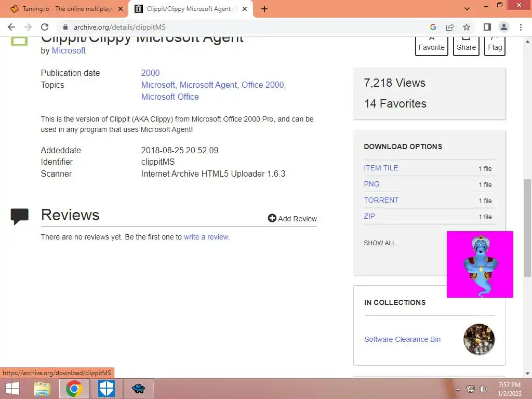Viewport: 532px width, 399px height.
Task: Flag this item
Action: [x=495, y=46]
